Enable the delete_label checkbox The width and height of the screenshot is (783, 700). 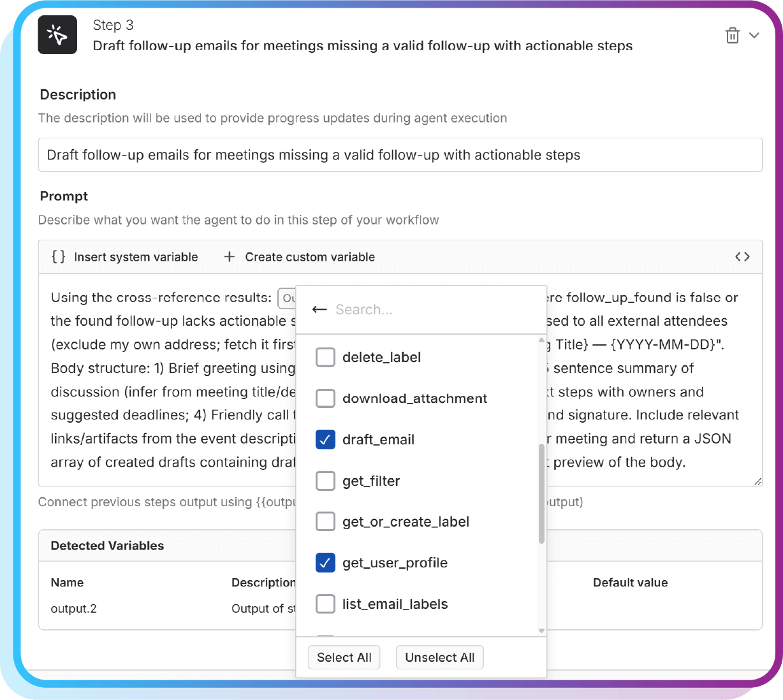coord(326,358)
